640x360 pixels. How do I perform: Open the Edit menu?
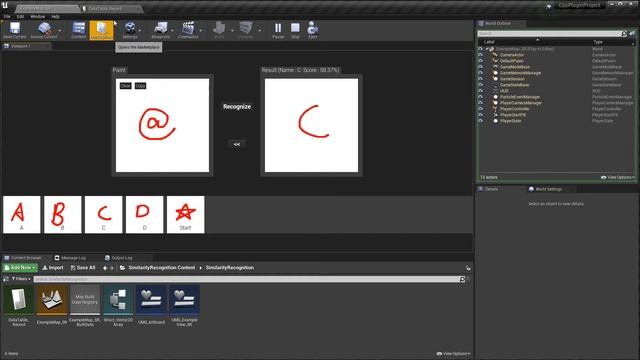[20, 17]
